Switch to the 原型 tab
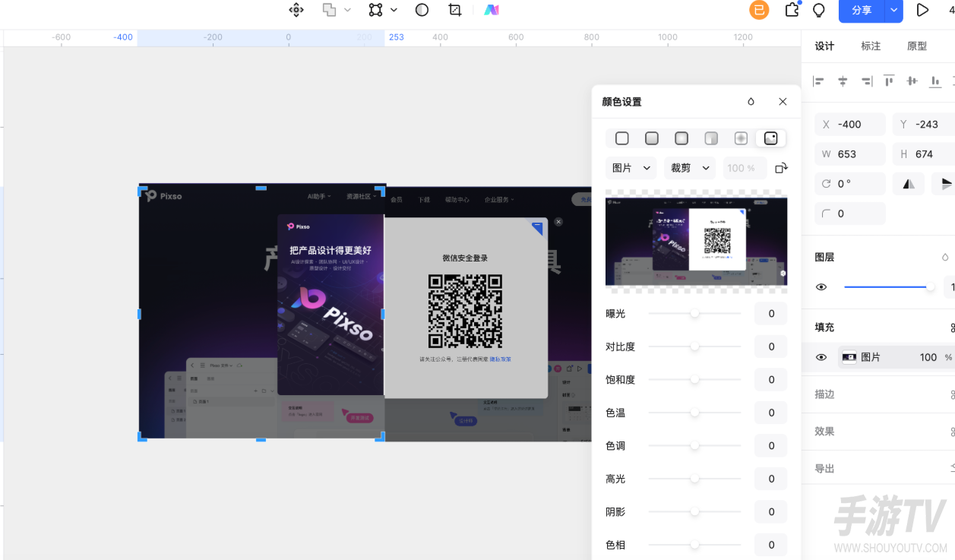Viewport: 955px width, 560px height. pos(917,46)
